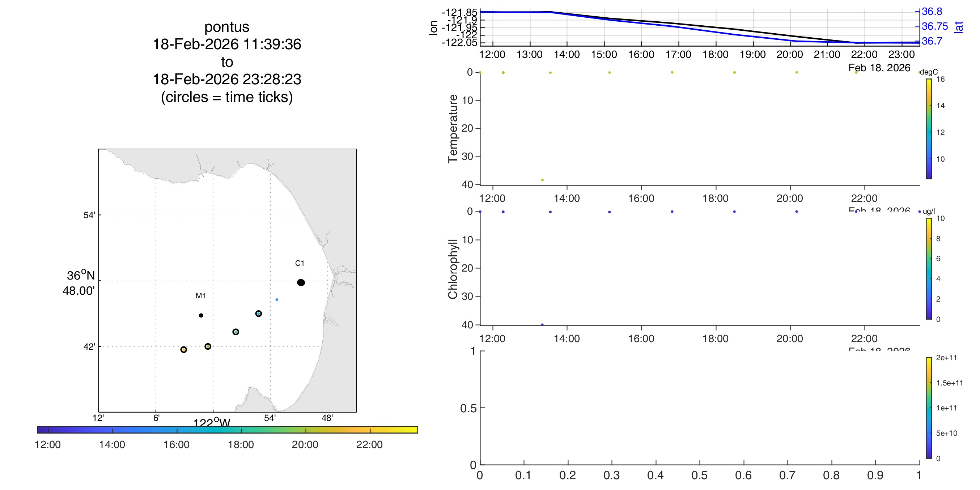980x490 pixels.
Task: Click the 'pontus' title text
Action: tap(227, 27)
